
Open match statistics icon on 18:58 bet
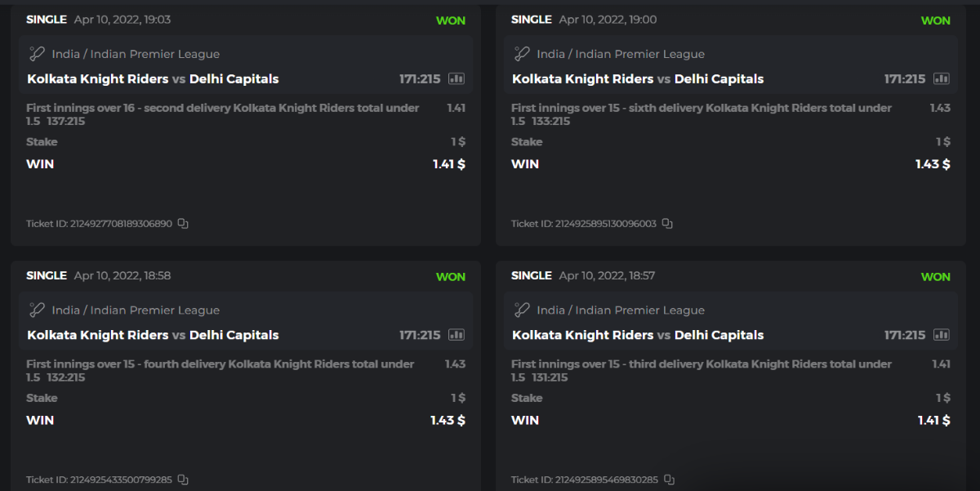click(457, 336)
